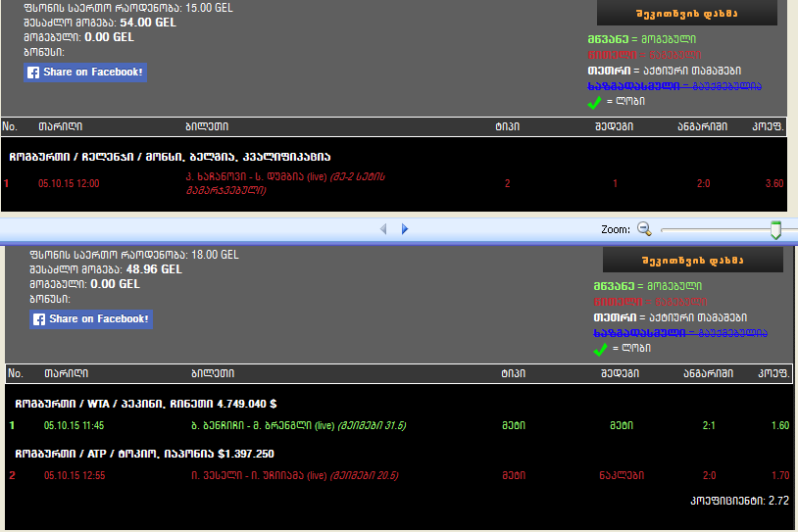This screenshot has width=798, height=532.
Task: Click the 15.00 GEL total stake line
Action: tap(128, 8)
